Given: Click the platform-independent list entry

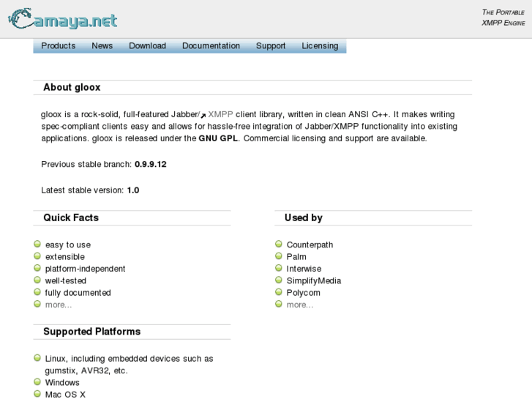Looking at the screenshot, I should [85, 269].
